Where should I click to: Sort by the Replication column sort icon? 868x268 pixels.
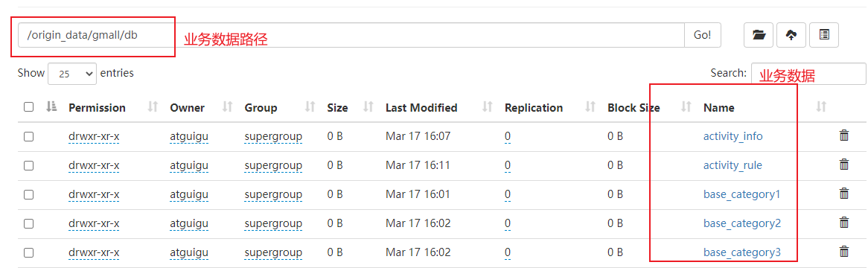pyautogui.click(x=590, y=107)
